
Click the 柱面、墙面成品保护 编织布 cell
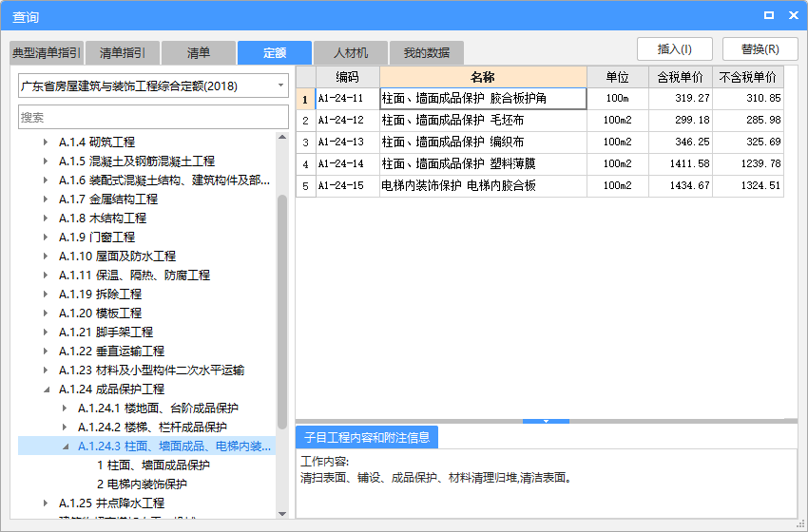click(483, 142)
